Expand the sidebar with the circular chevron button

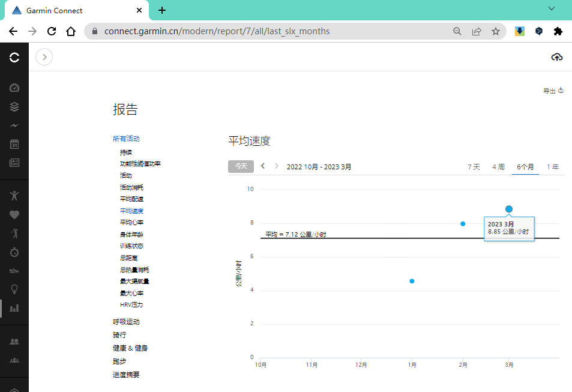[x=44, y=57]
